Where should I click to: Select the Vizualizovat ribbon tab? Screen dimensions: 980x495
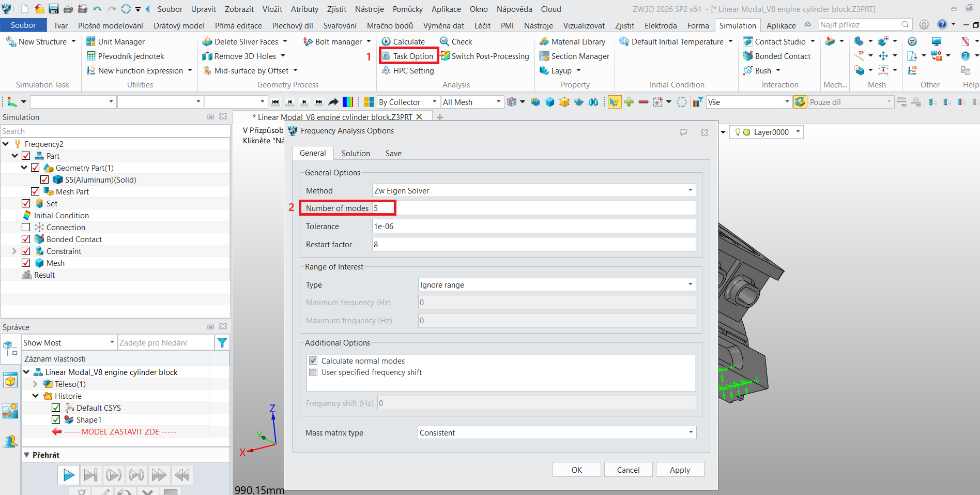pyautogui.click(x=584, y=25)
